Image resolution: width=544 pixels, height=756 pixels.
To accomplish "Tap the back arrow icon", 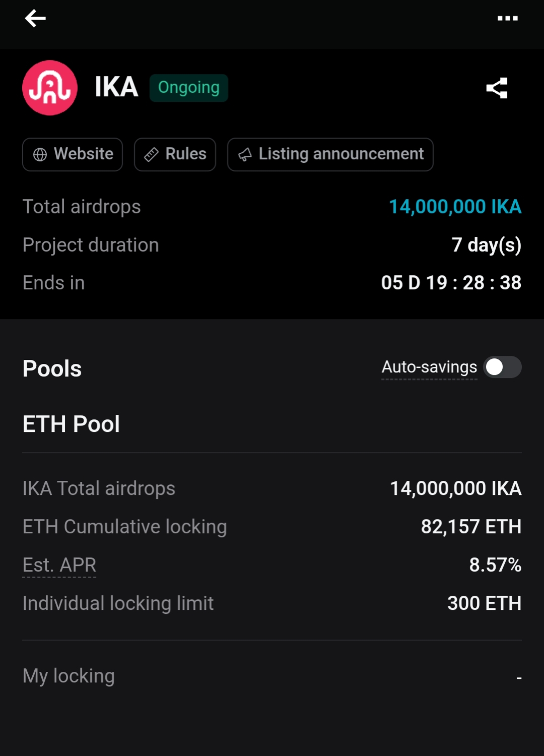I will 35,19.
